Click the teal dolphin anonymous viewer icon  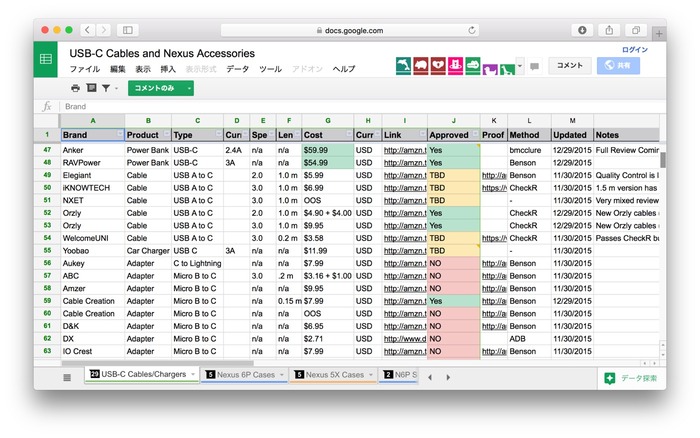(403, 66)
